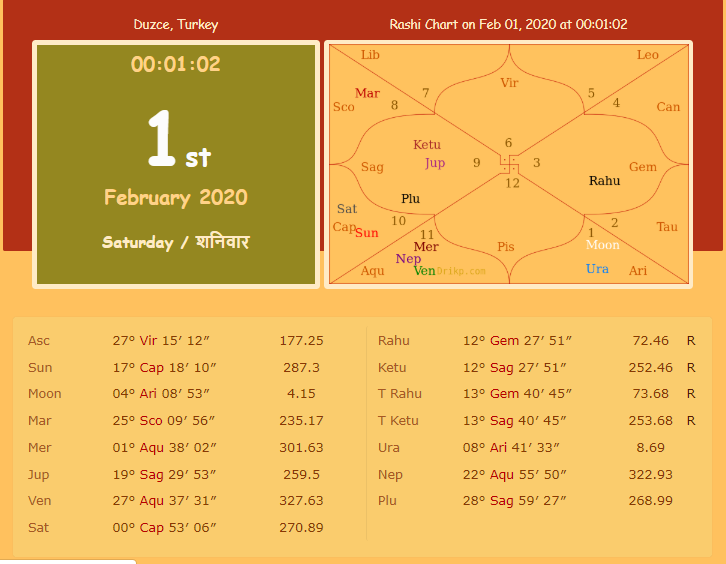Click Ura position 08° Ari 41′ 33″
The width and height of the screenshot is (726, 564).
tap(511, 448)
